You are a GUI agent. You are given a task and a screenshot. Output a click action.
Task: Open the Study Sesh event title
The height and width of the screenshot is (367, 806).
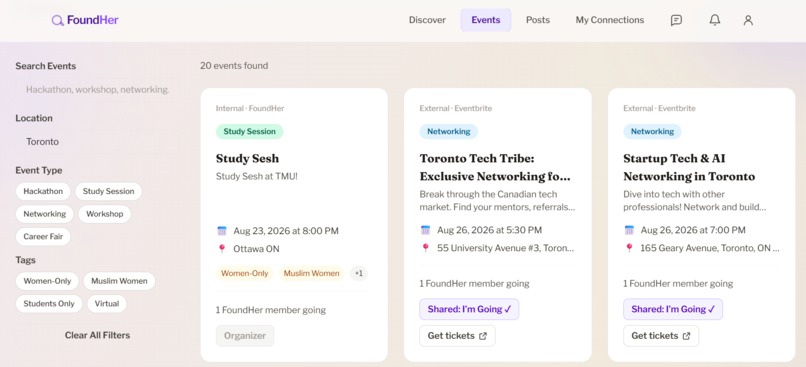coord(247,158)
